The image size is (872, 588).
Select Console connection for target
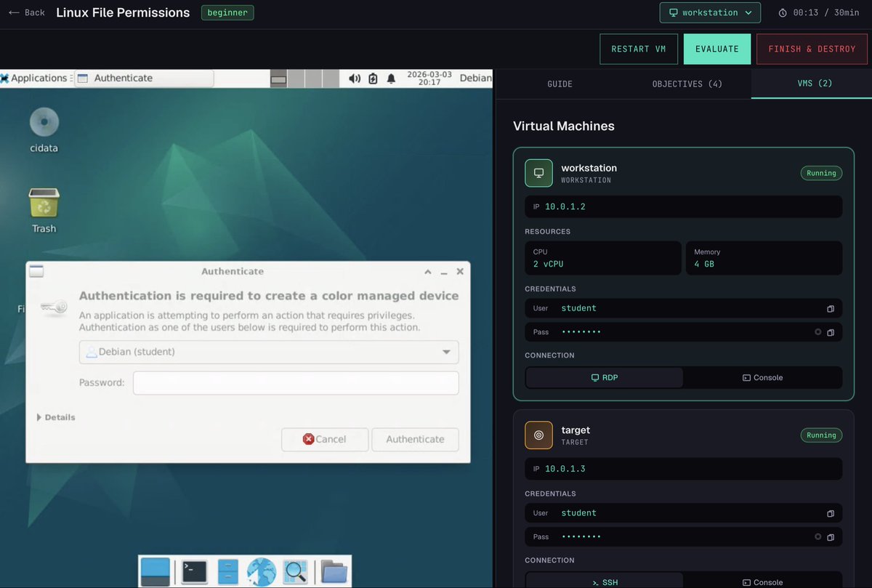(x=762, y=582)
